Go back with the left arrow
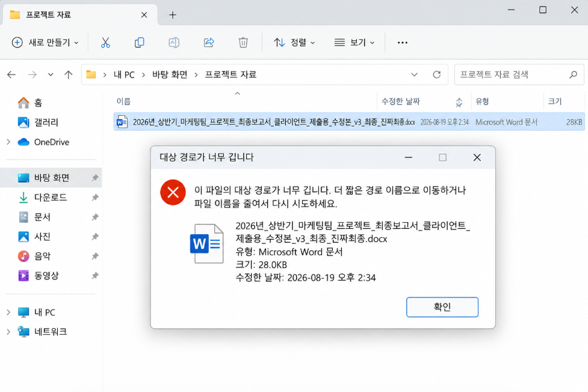Image resolution: width=588 pixels, height=392 pixels. pyautogui.click(x=11, y=75)
